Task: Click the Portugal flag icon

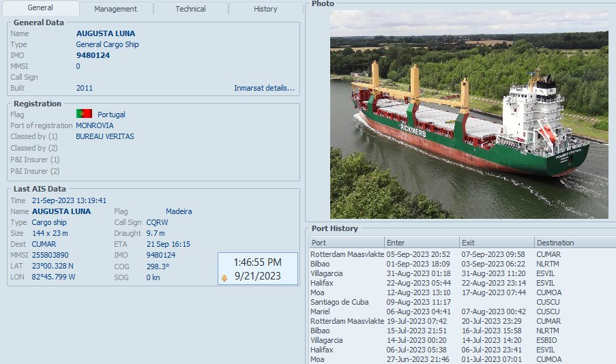Action: click(84, 114)
